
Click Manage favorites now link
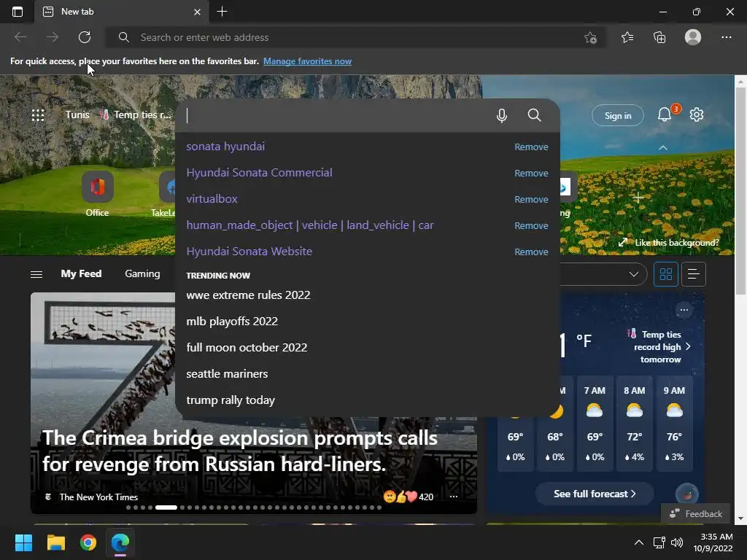pos(307,61)
